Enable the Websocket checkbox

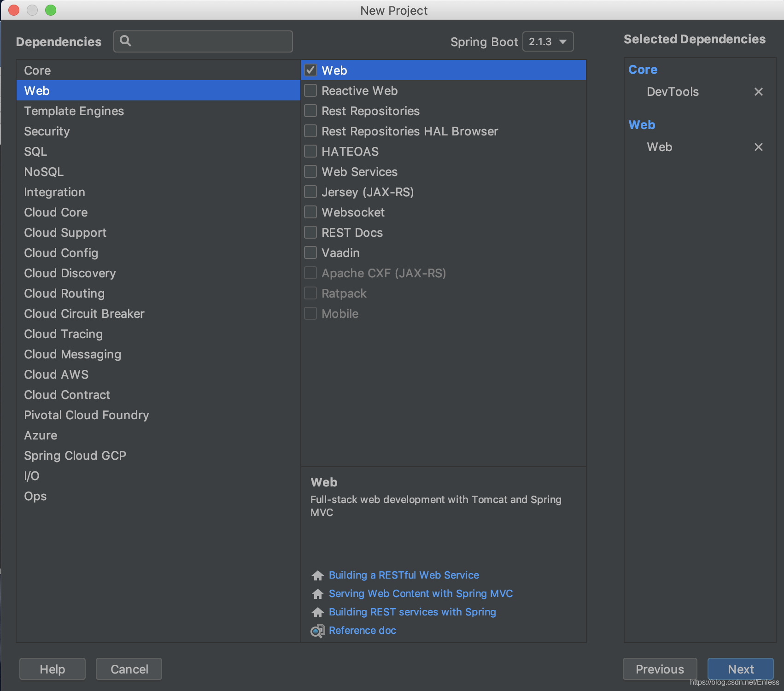[x=310, y=212]
